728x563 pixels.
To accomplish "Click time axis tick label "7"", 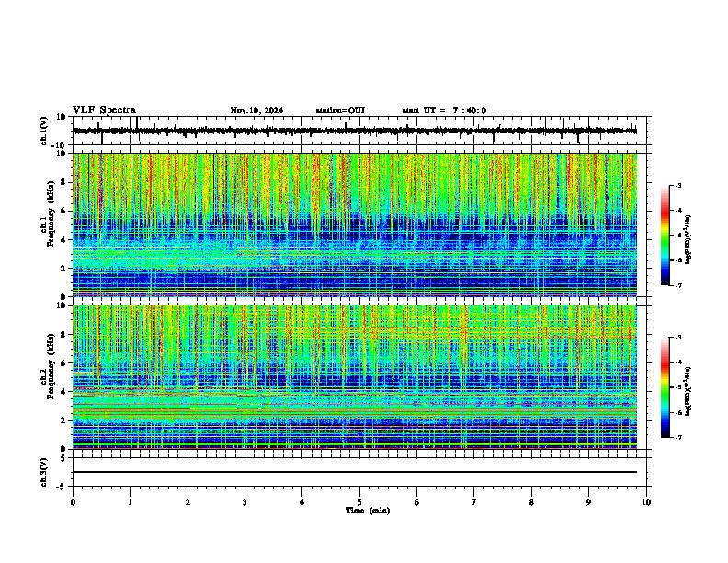I will (474, 502).
